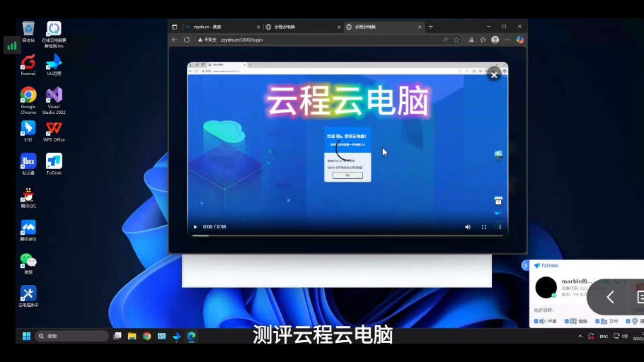The image size is (644, 362).
Task: Open Microsoft Edge from the taskbar
Action: [191, 336]
